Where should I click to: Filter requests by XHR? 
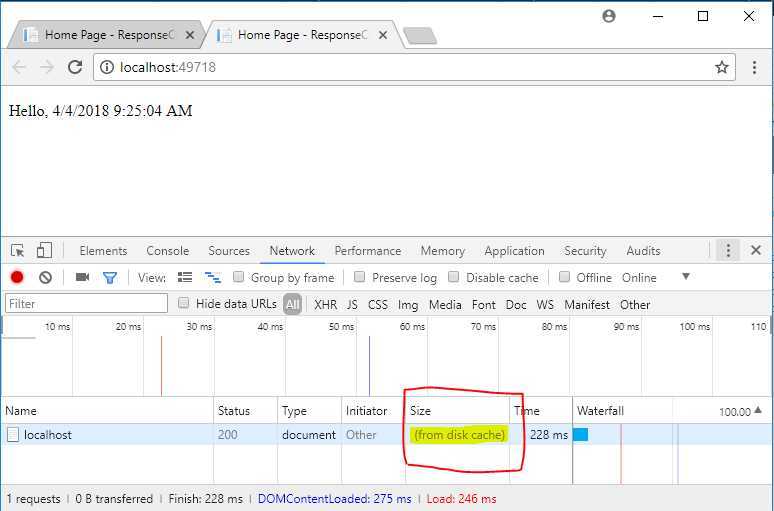point(326,305)
